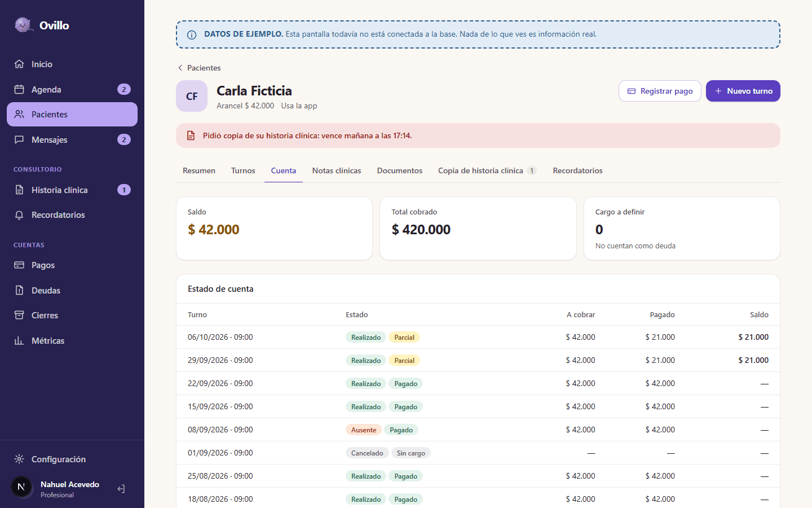Click the Ovillo logo icon
812x508 pixels.
pyautogui.click(x=23, y=25)
